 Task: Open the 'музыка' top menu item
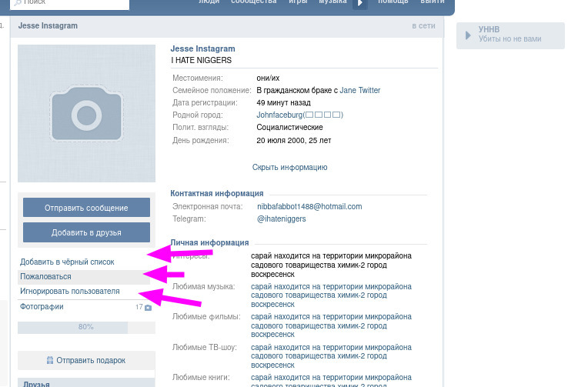click(x=332, y=2)
